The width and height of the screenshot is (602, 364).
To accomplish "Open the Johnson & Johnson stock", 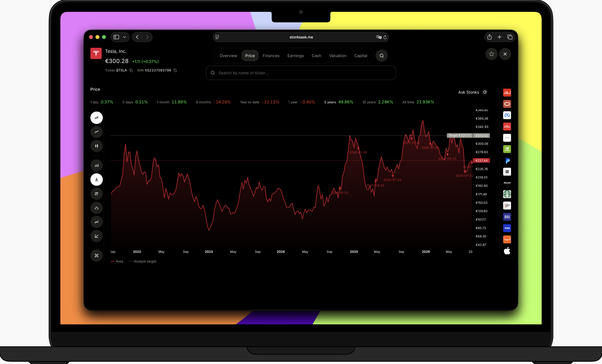I will 507,93.
